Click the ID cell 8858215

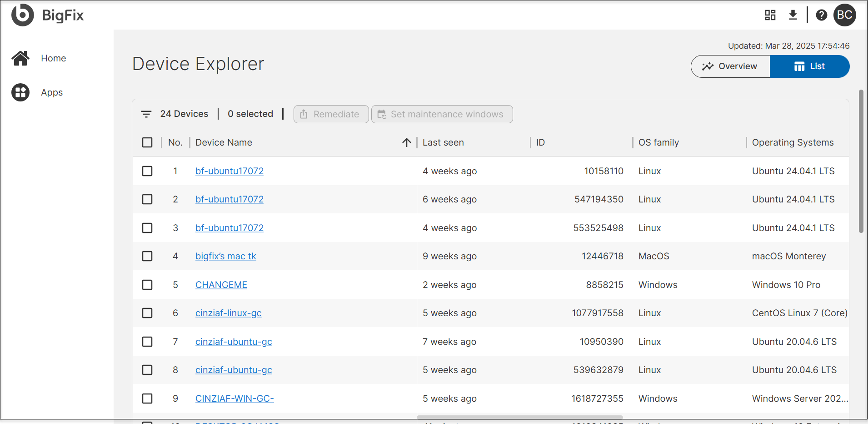tap(605, 285)
